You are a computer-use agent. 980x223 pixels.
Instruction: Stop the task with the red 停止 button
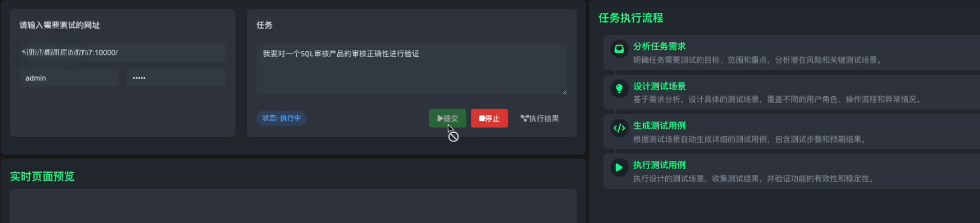489,118
